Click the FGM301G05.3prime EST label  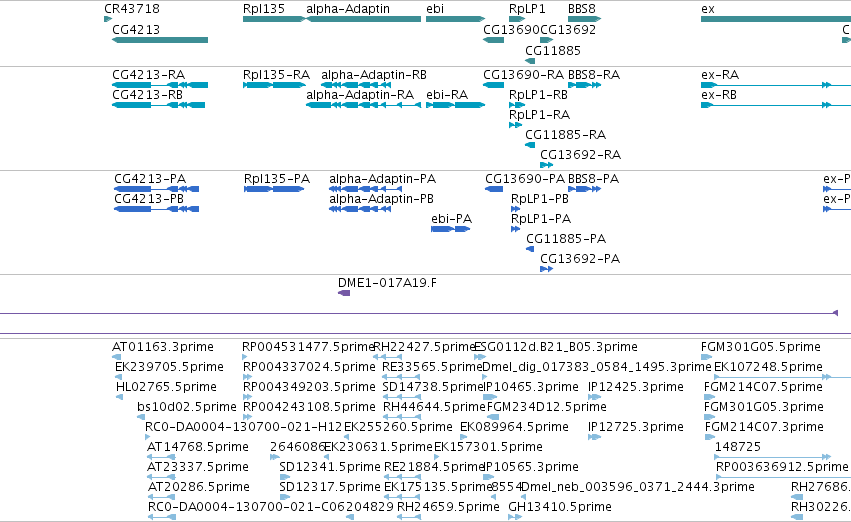point(764,407)
